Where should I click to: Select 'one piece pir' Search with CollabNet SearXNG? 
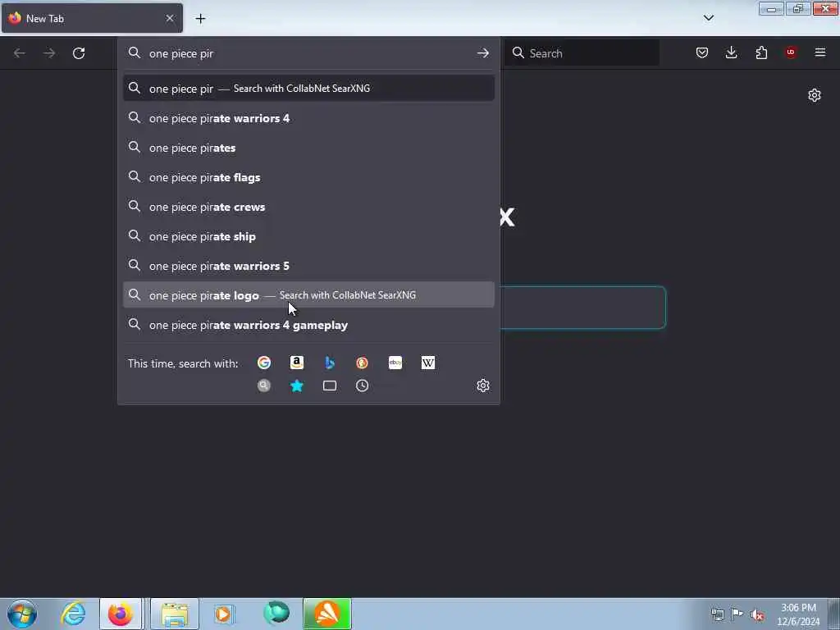point(308,89)
